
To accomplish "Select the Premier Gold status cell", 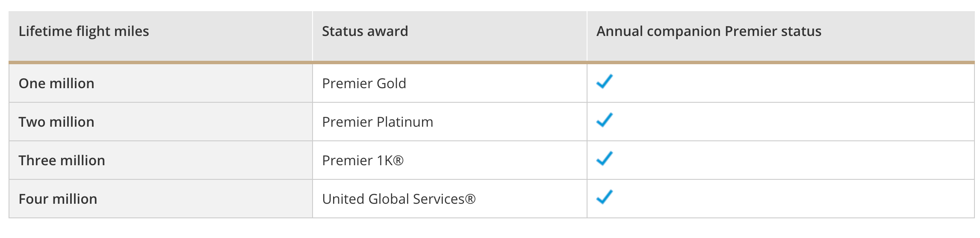I will coord(450,83).
